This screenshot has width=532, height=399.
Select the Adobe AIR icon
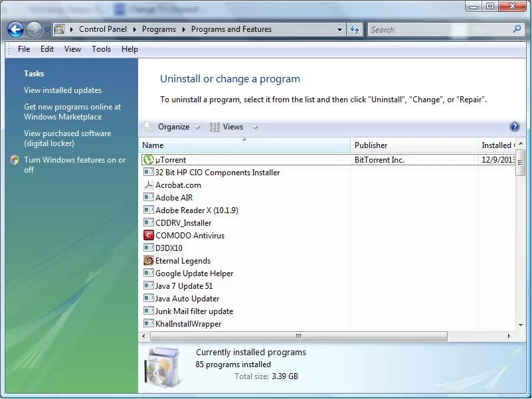148,197
